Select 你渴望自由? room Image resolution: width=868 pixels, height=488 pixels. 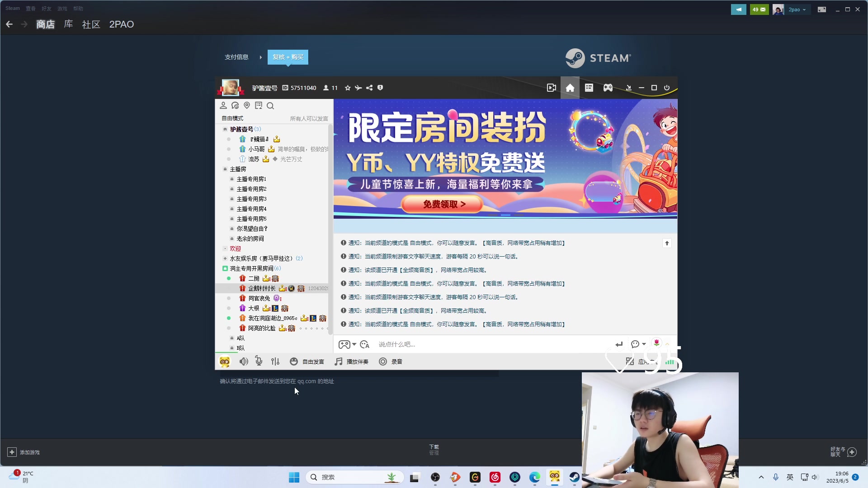click(x=252, y=229)
